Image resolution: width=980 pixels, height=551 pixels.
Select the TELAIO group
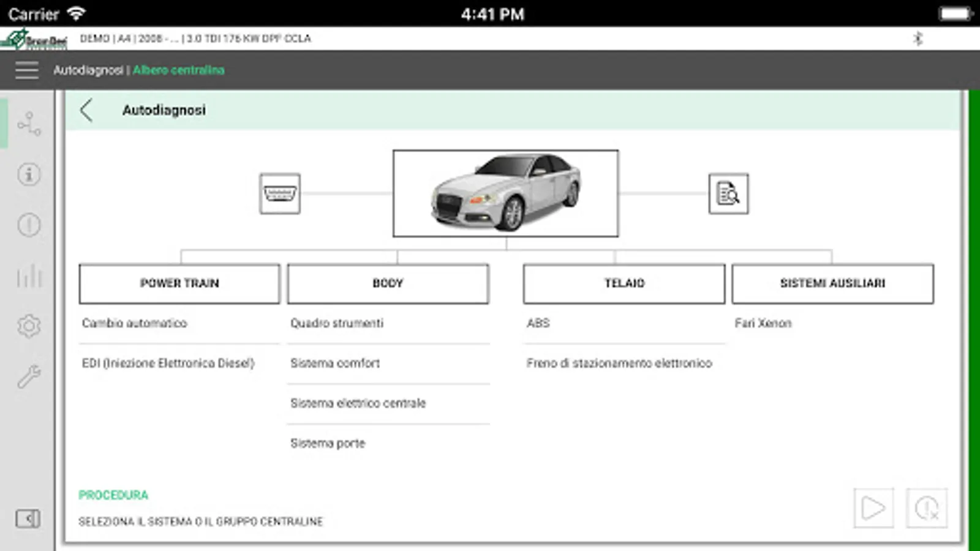(x=624, y=283)
